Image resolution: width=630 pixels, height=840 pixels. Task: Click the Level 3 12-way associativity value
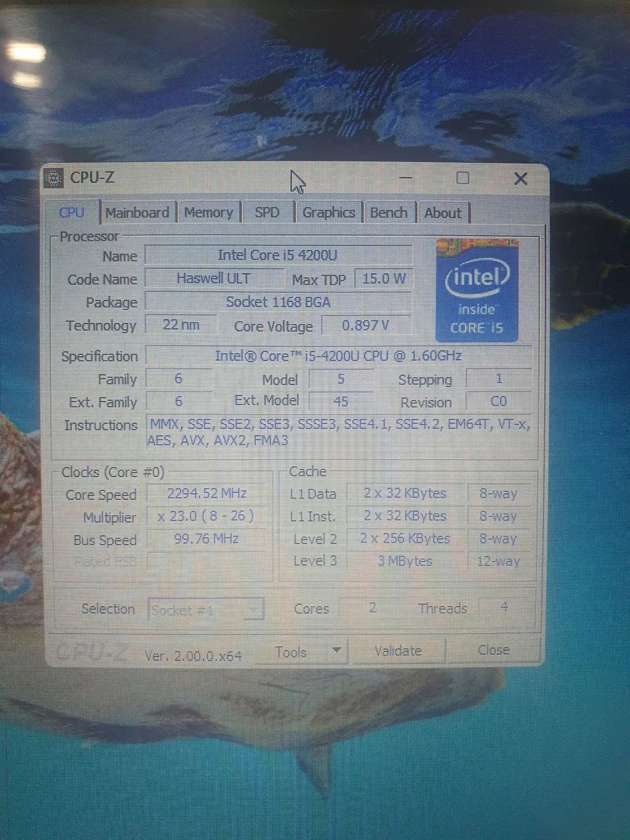499,561
